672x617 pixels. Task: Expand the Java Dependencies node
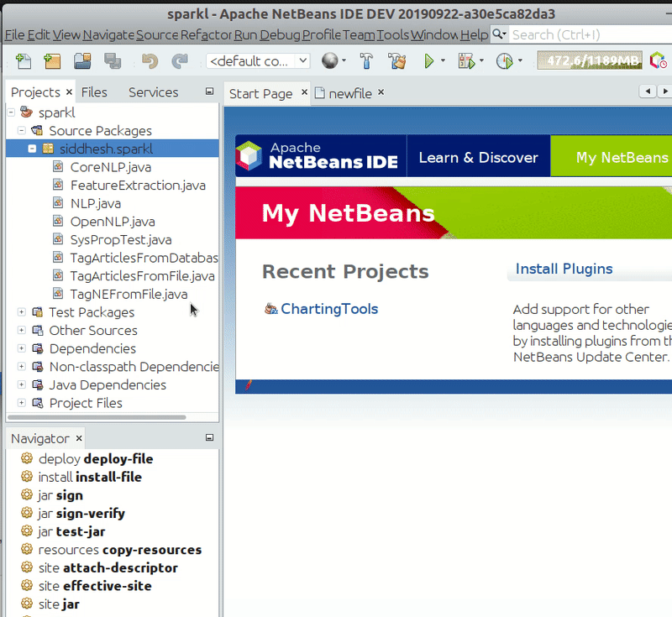22,384
